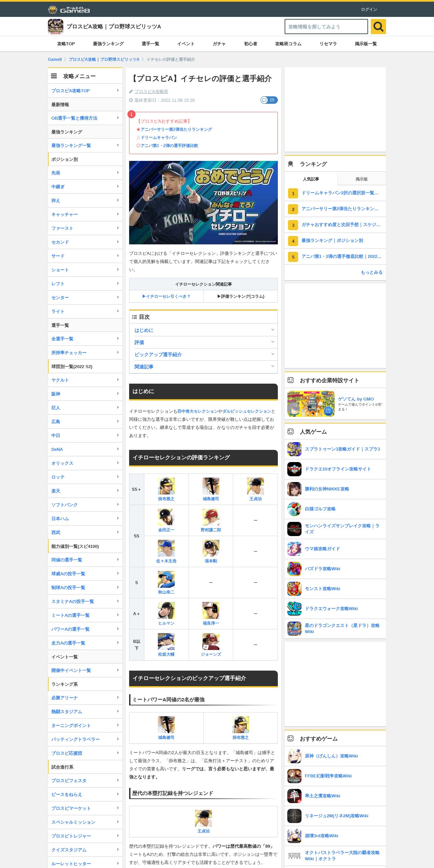Select 攻略TOP in navigation bar
The width and height of the screenshot is (434, 868).
pyautogui.click(x=66, y=44)
